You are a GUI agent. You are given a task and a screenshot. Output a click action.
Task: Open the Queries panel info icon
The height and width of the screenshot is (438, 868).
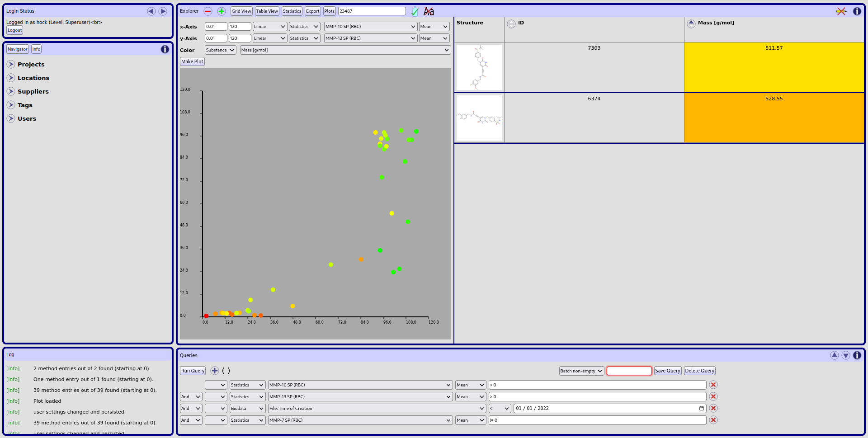[857, 355]
